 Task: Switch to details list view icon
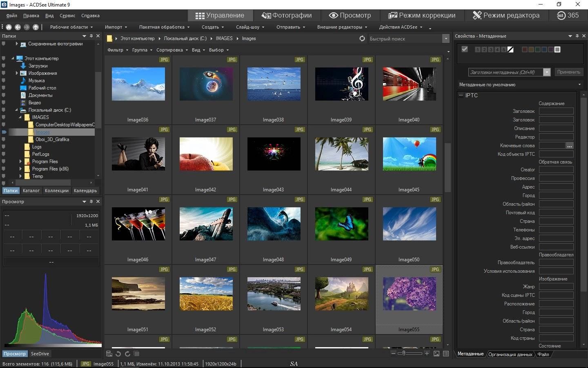click(446, 353)
